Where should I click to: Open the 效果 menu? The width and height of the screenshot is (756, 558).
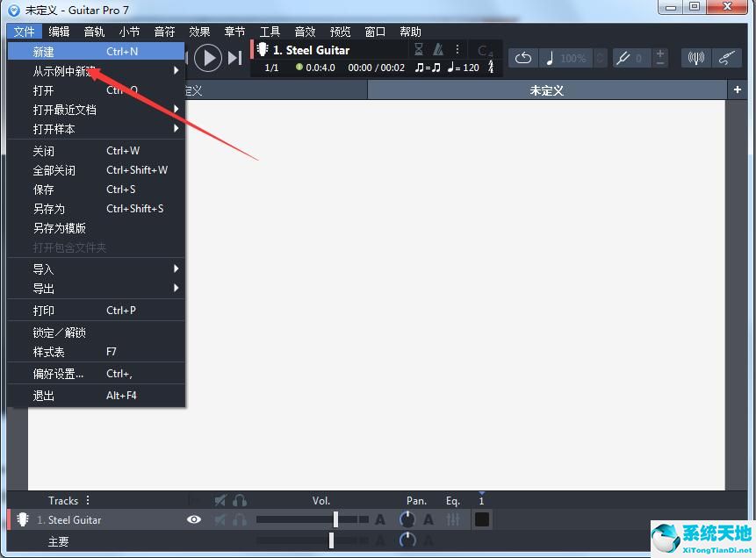point(199,32)
